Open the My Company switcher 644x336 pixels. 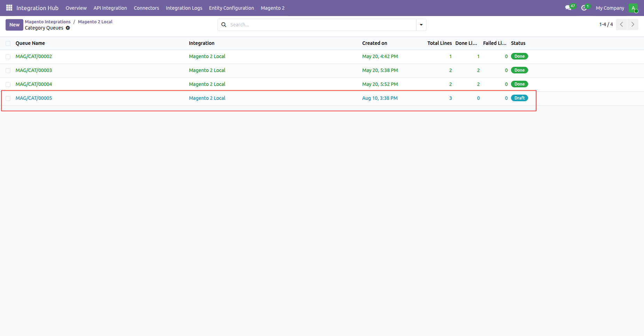(610, 8)
